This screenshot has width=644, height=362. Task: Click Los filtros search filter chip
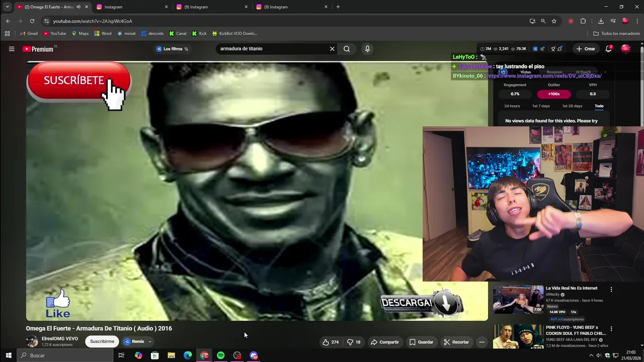tap(172, 49)
